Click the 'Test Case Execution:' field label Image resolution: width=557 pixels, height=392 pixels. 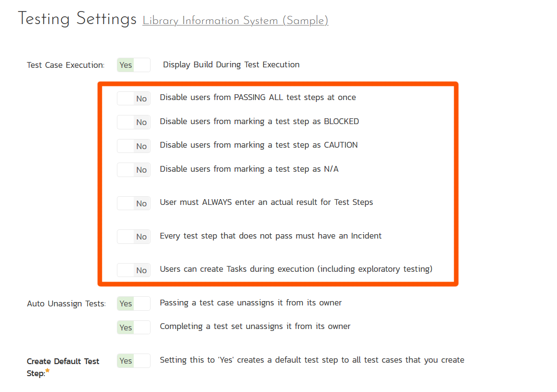click(x=65, y=65)
